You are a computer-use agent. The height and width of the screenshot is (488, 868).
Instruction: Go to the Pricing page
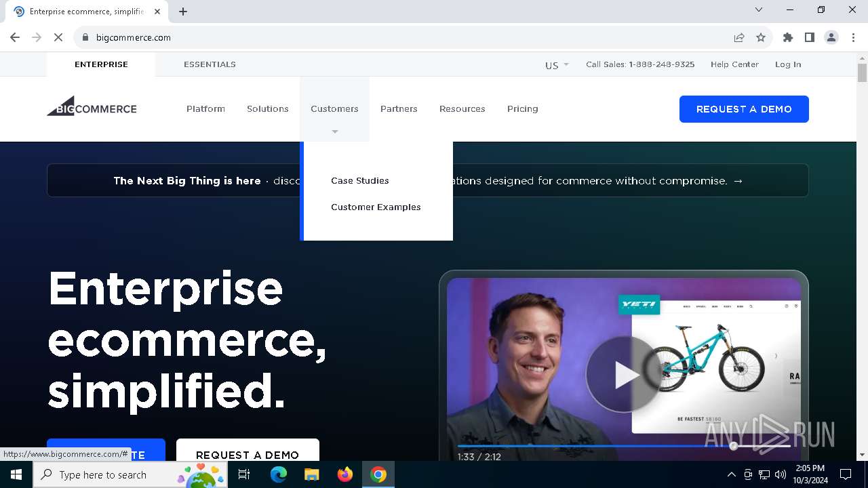tap(523, 108)
